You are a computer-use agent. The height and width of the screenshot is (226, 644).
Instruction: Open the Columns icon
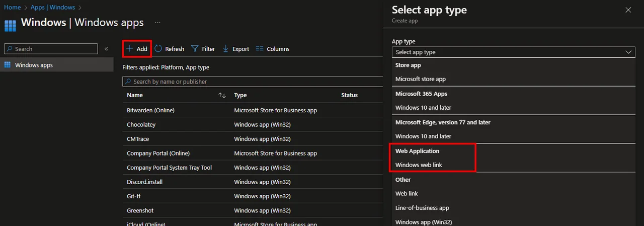[x=260, y=49]
